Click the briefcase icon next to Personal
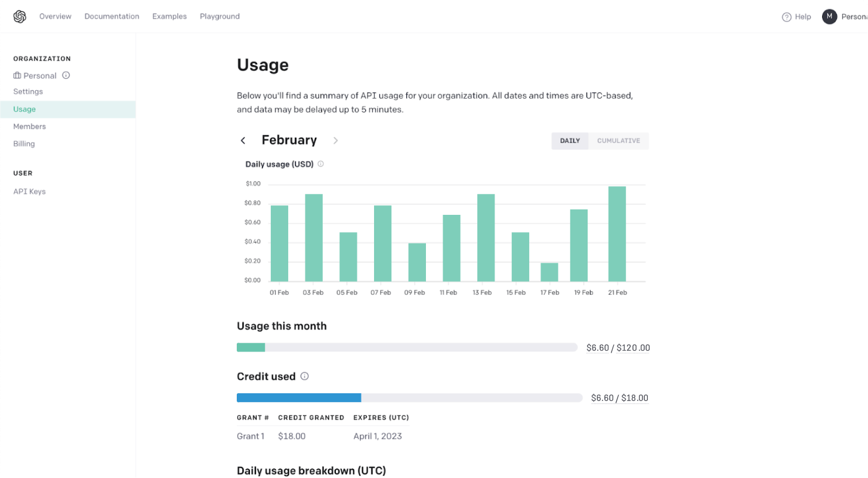 [17, 76]
